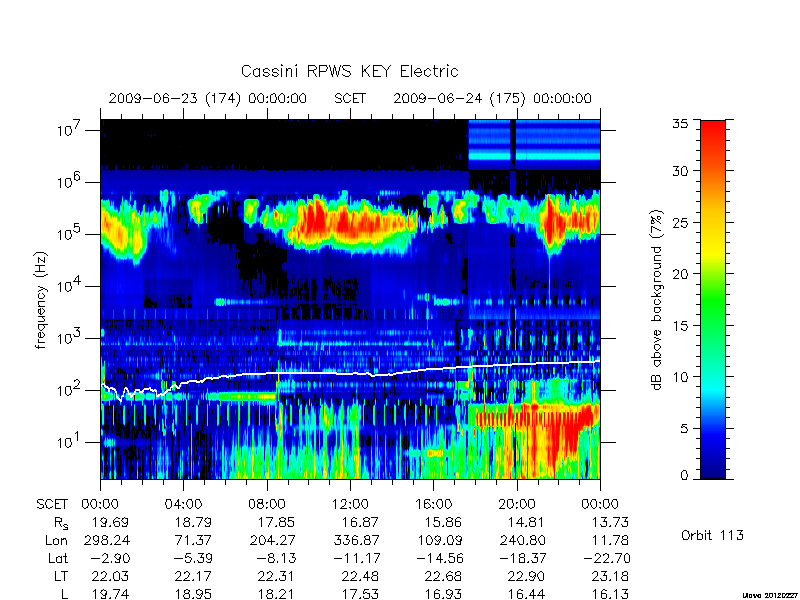Select end date '2009-06-24 (175) 00:00:00'

pyautogui.click(x=492, y=98)
